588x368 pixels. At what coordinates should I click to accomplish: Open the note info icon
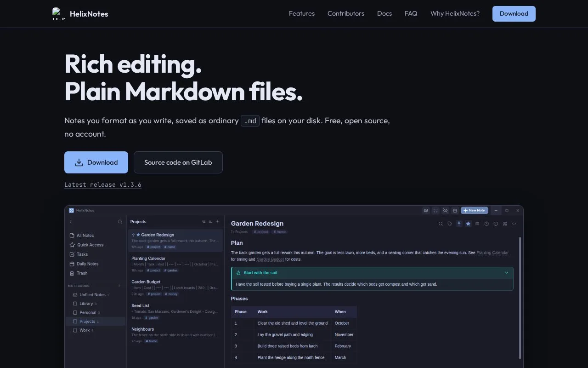click(x=496, y=224)
